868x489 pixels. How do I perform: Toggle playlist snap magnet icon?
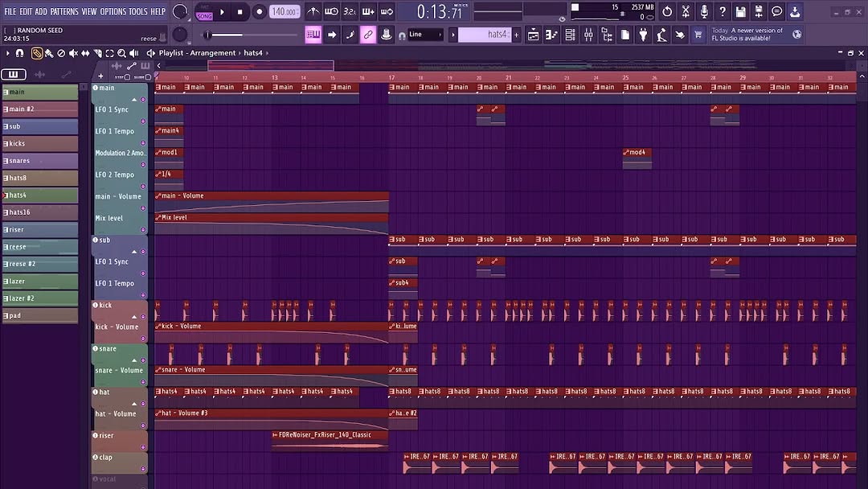pos(19,53)
